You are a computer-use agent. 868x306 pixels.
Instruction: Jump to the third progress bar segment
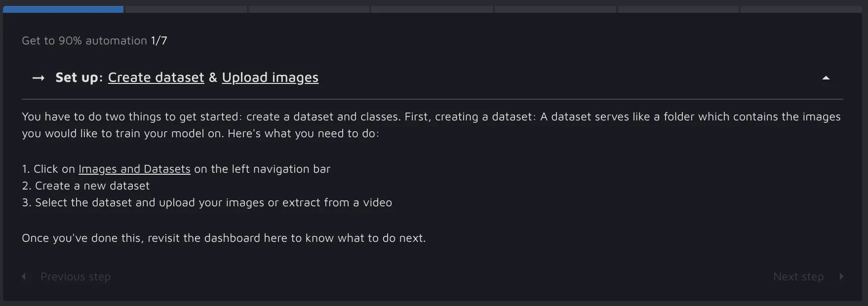point(309,9)
